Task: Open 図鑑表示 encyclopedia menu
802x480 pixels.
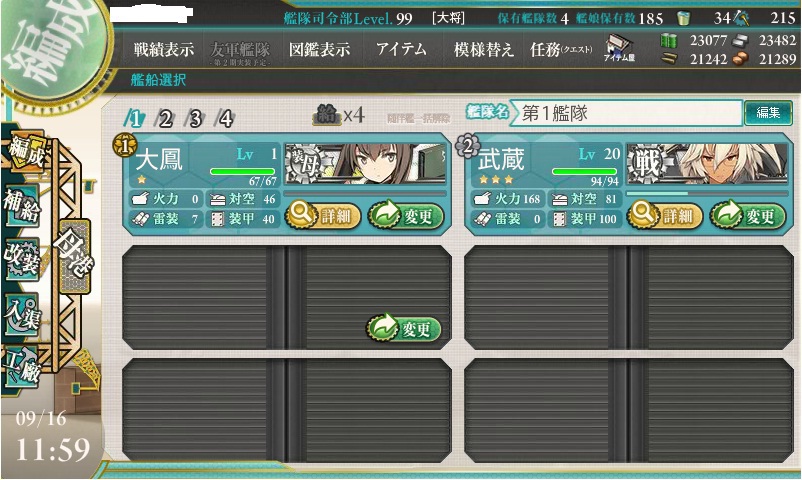Action: click(x=320, y=50)
